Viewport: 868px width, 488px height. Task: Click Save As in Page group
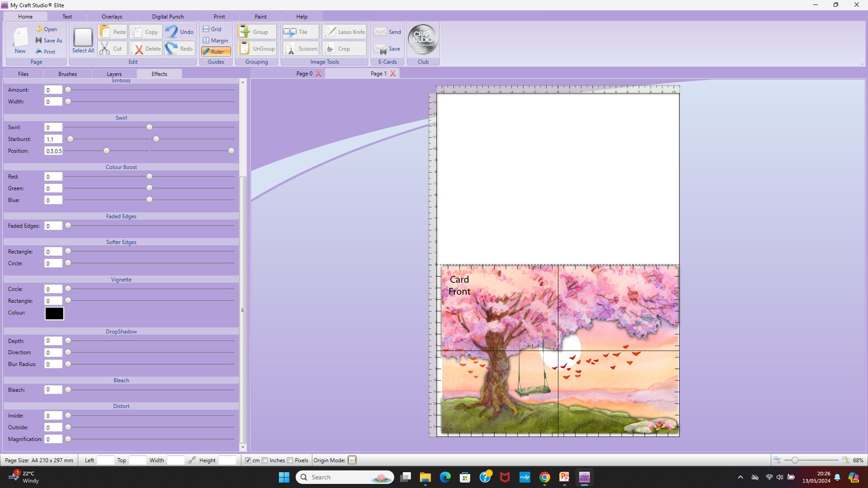tap(49, 41)
